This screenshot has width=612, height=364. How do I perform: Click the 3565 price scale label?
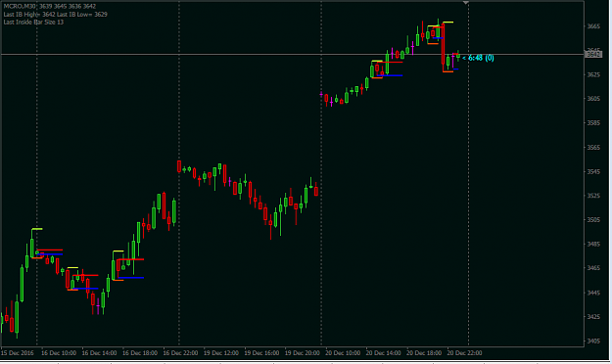click(593, 148)
